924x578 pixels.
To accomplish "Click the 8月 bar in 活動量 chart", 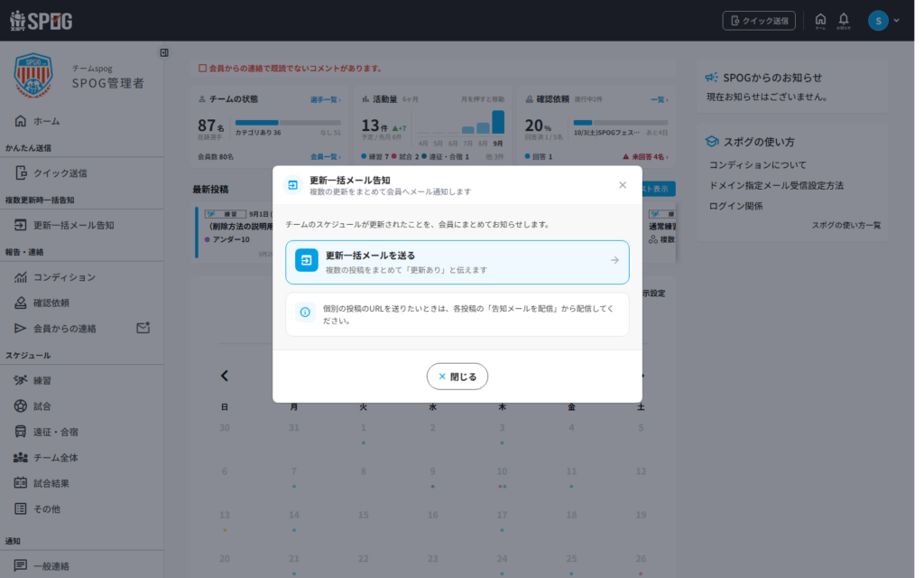I will pyautogui.click(x=484, y=128).
